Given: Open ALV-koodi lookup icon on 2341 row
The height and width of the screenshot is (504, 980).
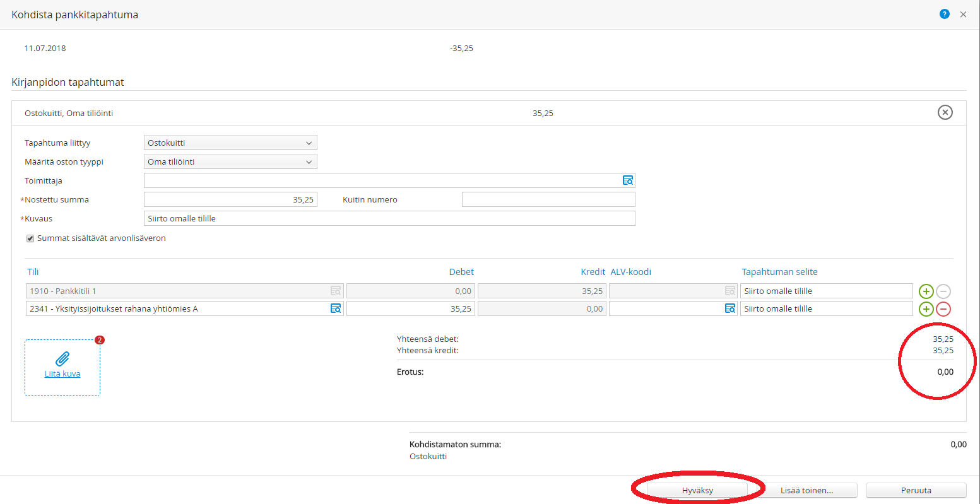Looking at the screenshot, I should (x=729, y=308).
